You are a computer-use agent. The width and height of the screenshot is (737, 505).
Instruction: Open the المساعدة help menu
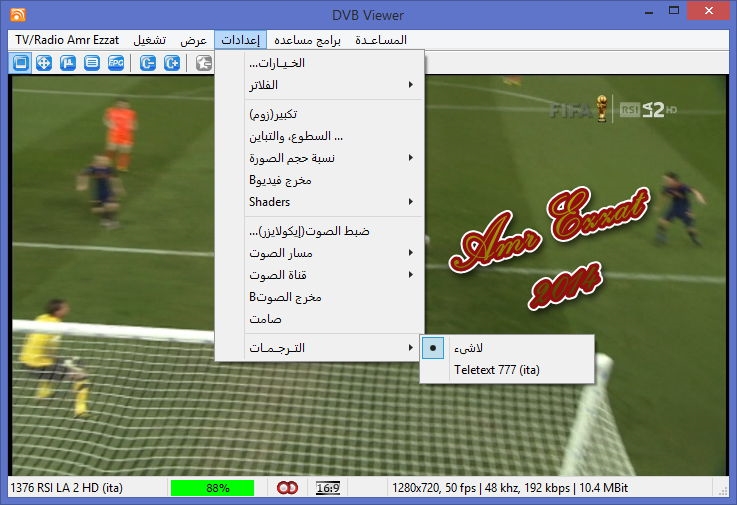381,40
